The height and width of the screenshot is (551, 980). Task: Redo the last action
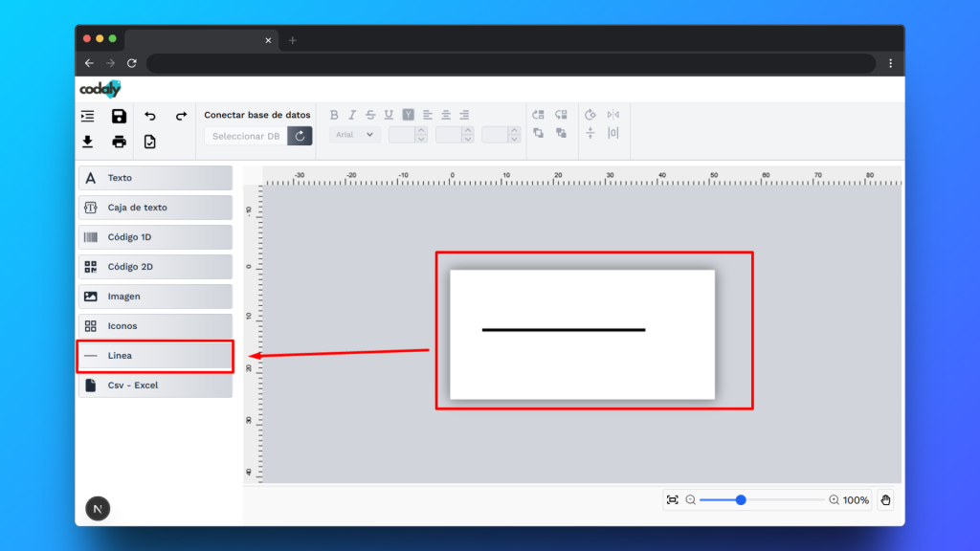pos(181,116)
